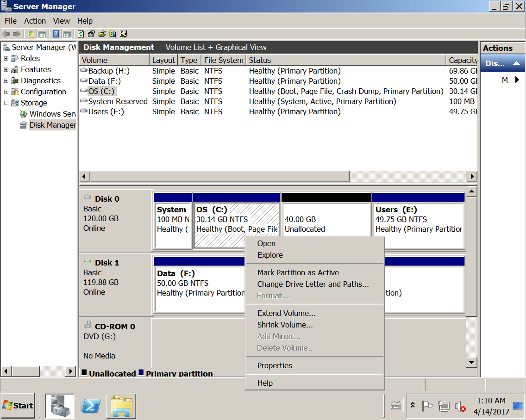The height and width of the screenshot is (420, 526).
Task: Click the Users (E:) partition block
Action: 419,221
